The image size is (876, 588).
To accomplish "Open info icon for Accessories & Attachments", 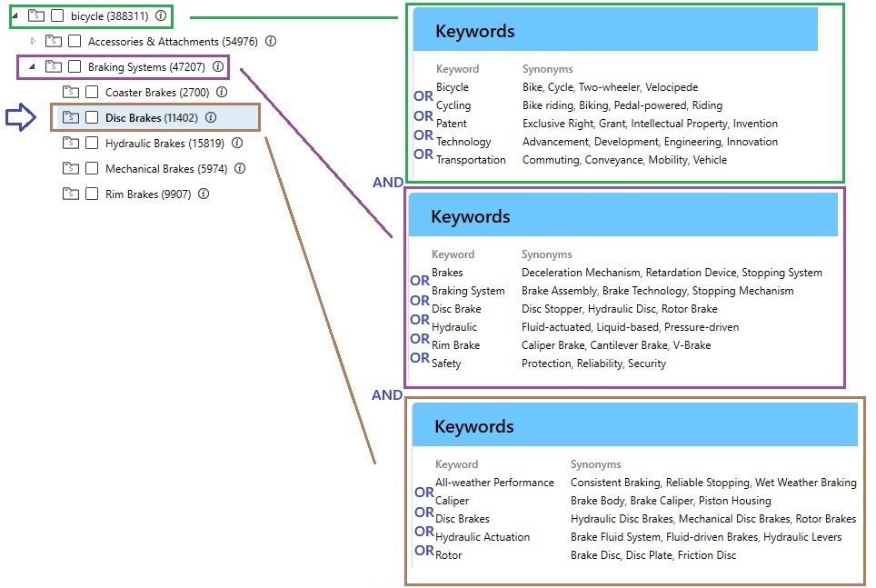I will pyautogui.click(x=271, y=41).
